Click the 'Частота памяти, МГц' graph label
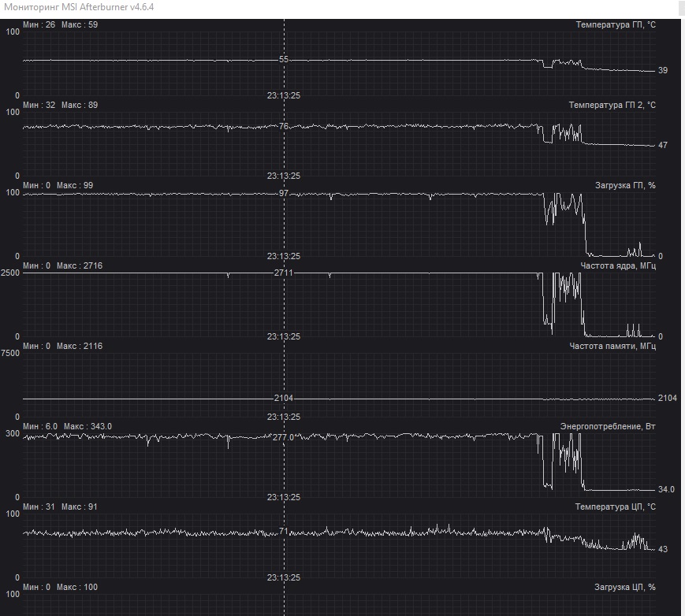Viewport: 685px width, 616px height. (612, 346)
